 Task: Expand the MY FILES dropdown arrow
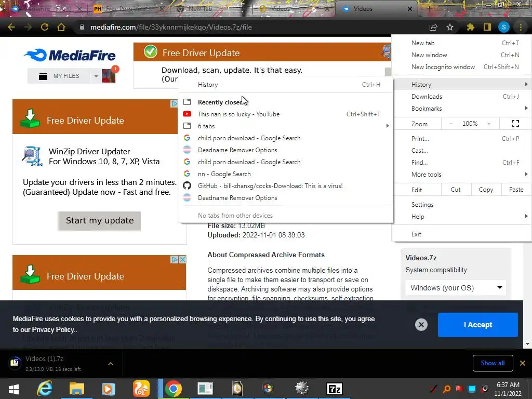[x=96, y=76]
